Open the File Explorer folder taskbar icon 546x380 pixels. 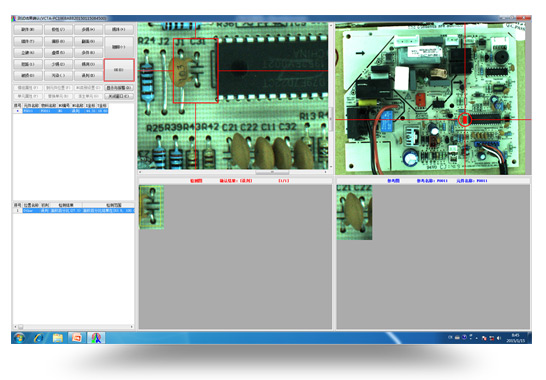pos(57,338)
